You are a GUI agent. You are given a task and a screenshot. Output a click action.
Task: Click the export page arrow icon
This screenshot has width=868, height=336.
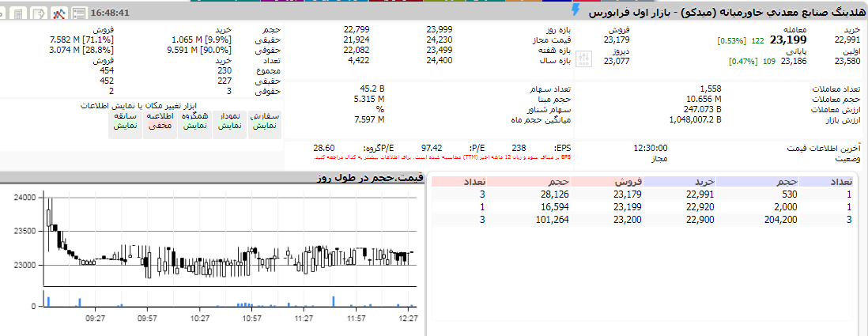pos(39,12)
